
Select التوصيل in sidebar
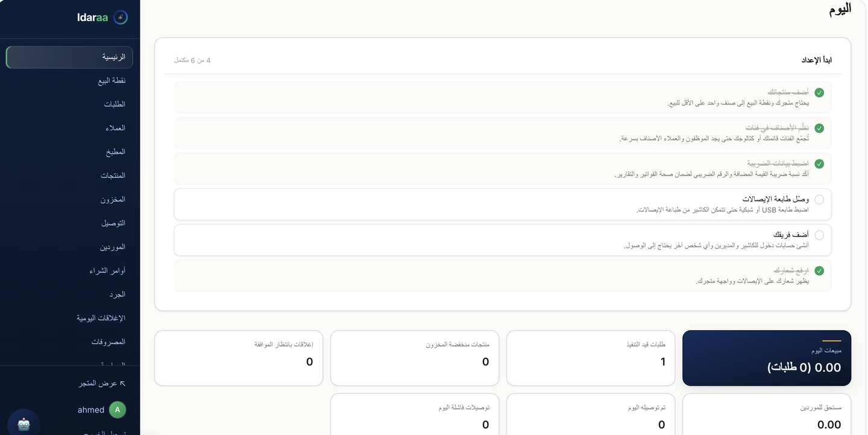69,223
